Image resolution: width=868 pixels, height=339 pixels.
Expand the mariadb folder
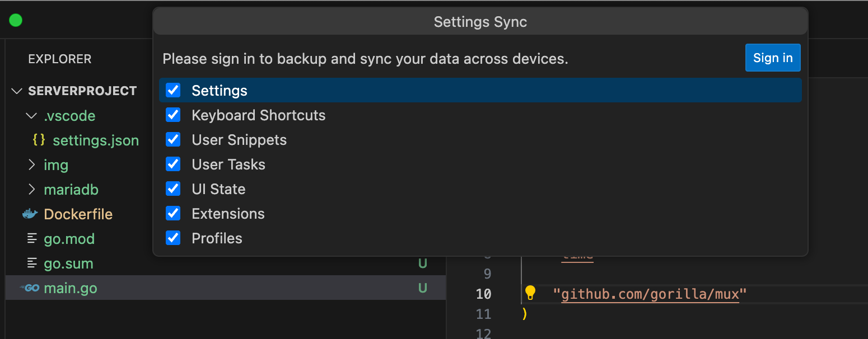[32, 189]
